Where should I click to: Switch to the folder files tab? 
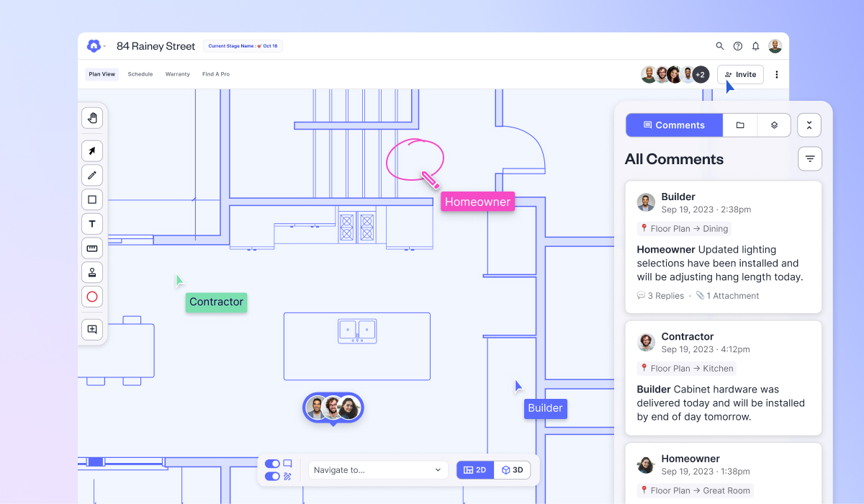point(740,125)
